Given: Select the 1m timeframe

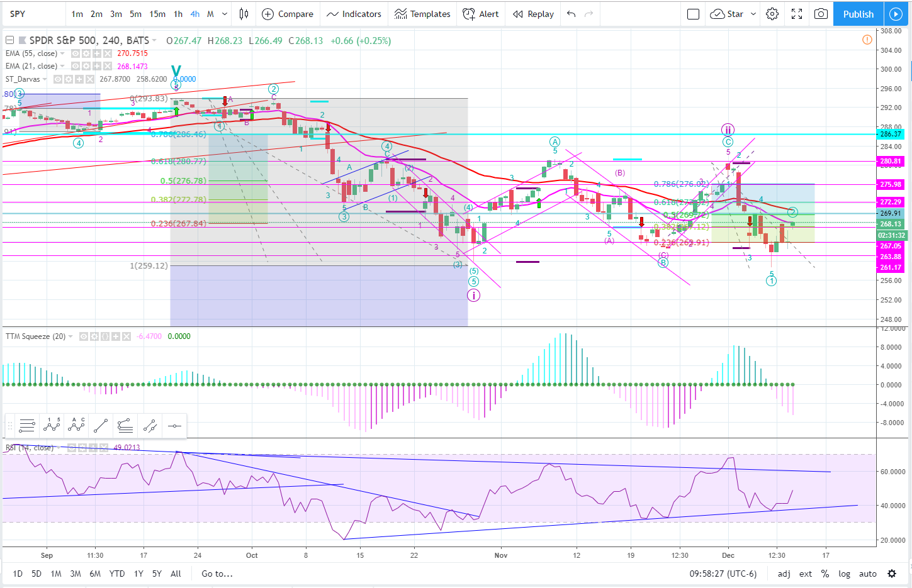Looking at the screenshot, I should tap(77, 14).
